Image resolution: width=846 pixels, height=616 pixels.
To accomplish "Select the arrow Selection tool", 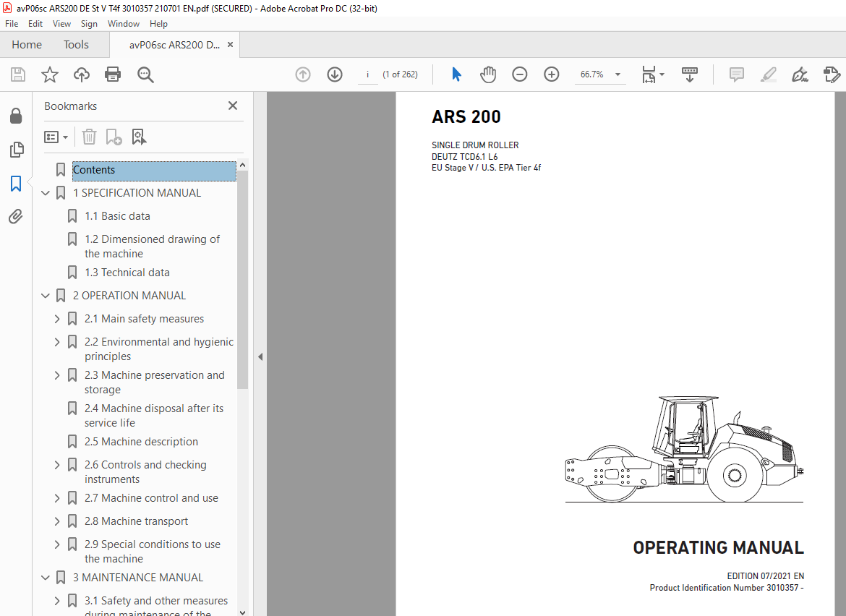I will 456,74.
